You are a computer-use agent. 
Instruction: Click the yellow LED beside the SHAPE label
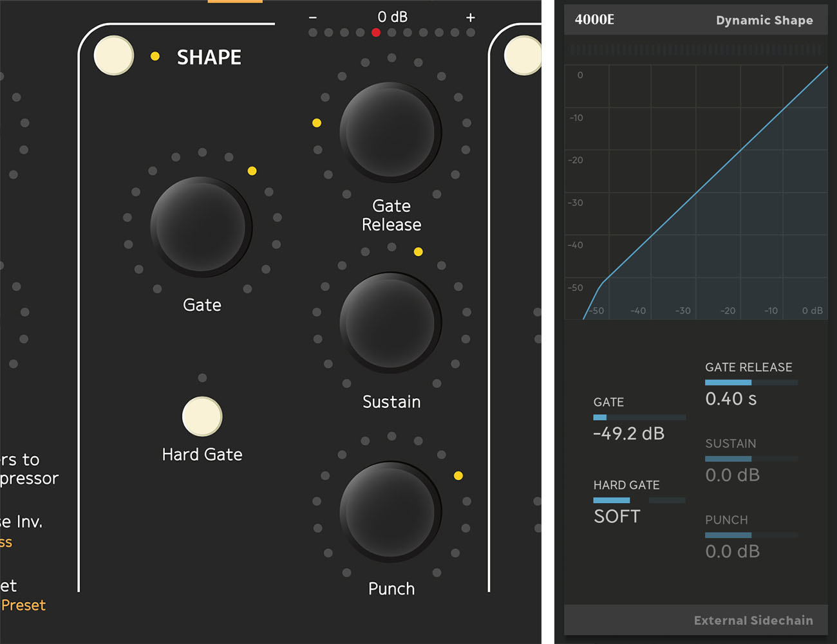[155, 57]
